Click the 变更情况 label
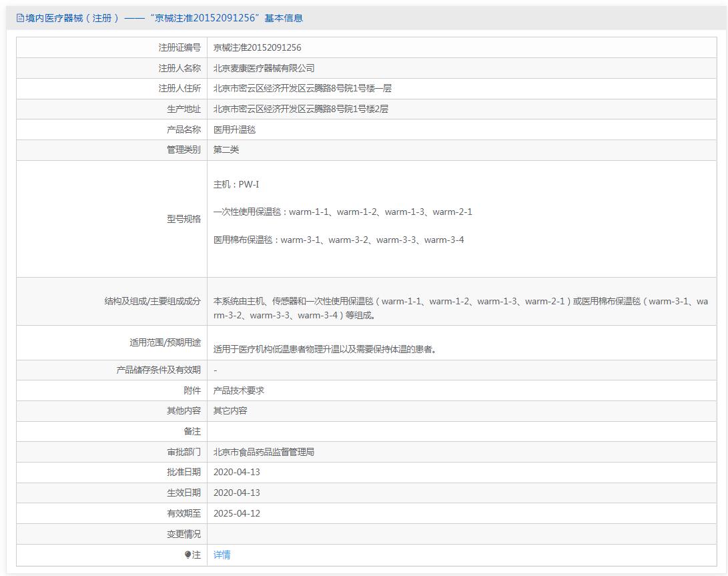The image size is (728, 576). (184, 534)
